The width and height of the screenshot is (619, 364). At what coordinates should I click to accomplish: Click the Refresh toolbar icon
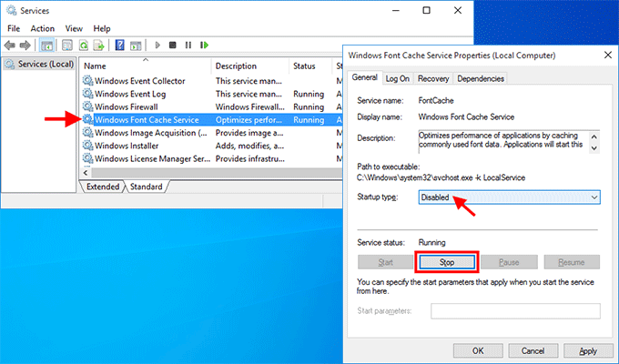coord(84,45)
